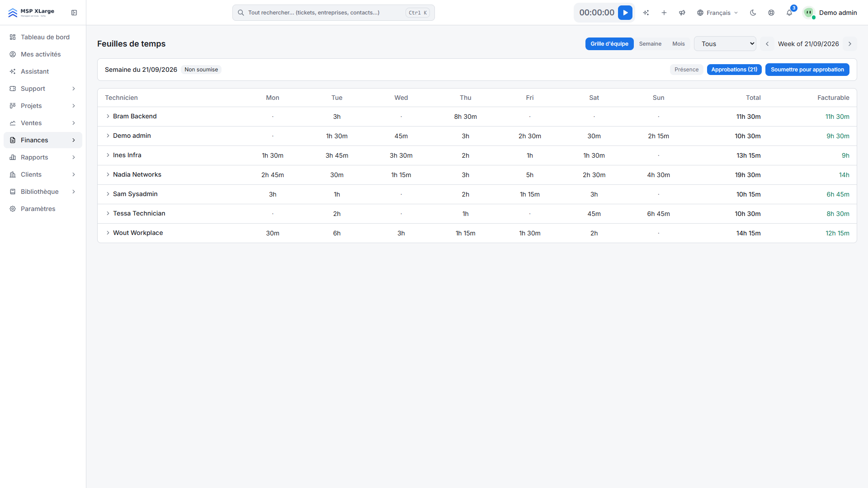The width and height of the screenshot is (868, 488).
Task: Click the Clients building sidebar icon
Action: coord(13,174)
